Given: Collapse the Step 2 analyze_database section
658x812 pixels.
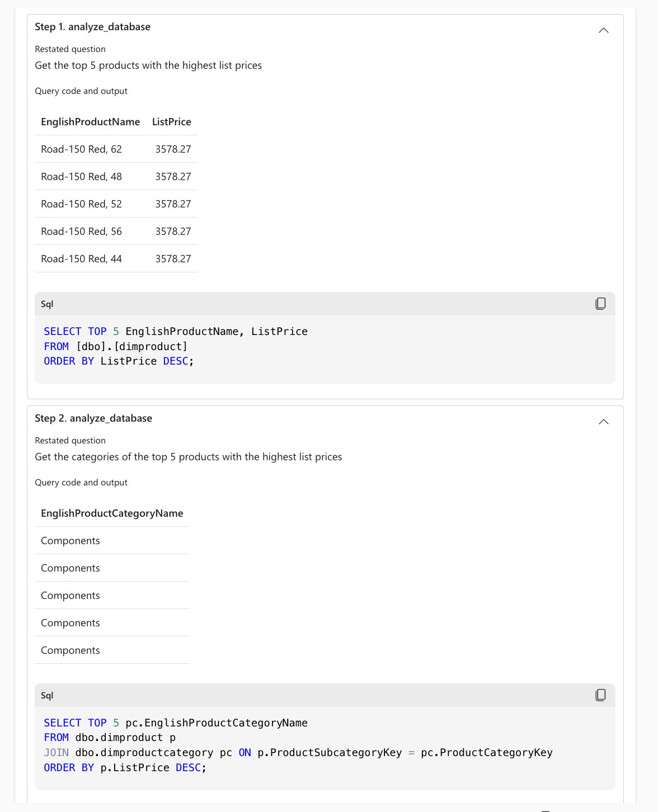Looking at the screenshot, I should coord(603,422).
